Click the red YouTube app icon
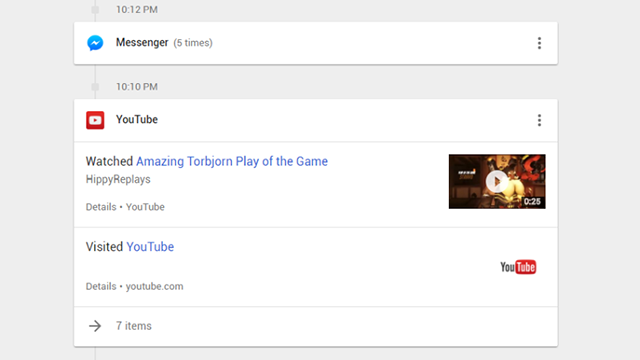 click(95, 120)
